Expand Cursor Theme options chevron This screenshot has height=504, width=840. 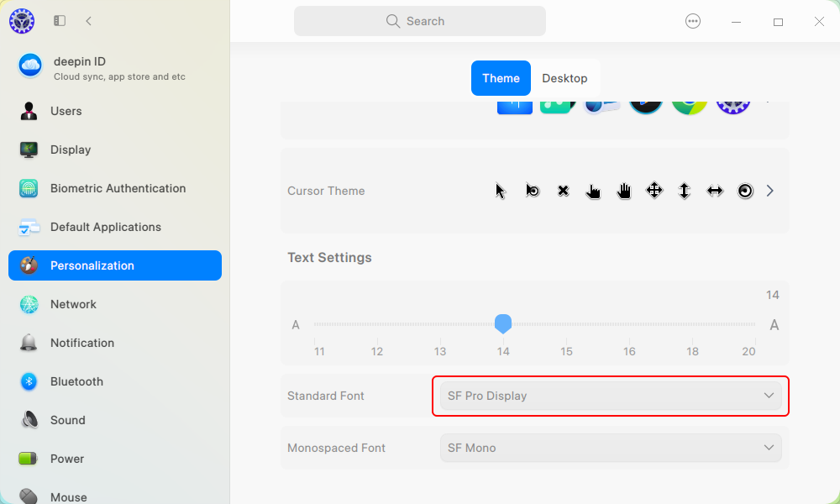pos(769,191)
